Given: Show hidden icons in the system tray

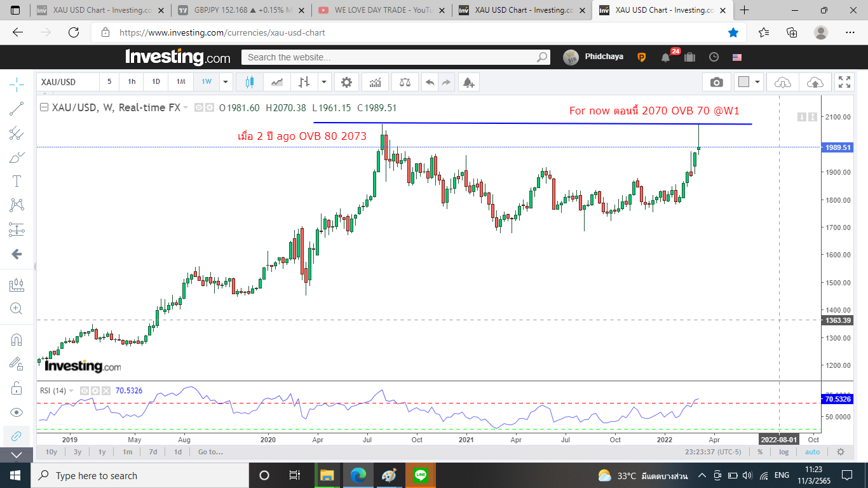Looking at the screenshot, I should coord(702,475).
